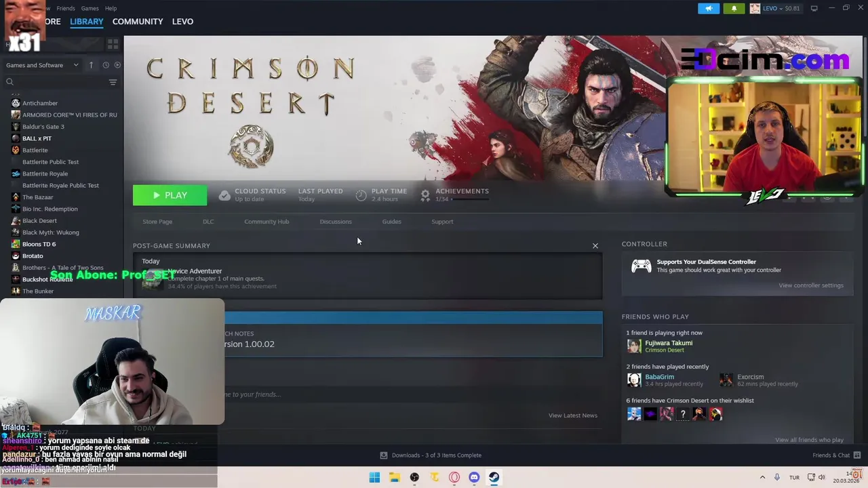Open View controller settings link
The image size is (868, 488).
pyautogui.click(x=811, y=285)
